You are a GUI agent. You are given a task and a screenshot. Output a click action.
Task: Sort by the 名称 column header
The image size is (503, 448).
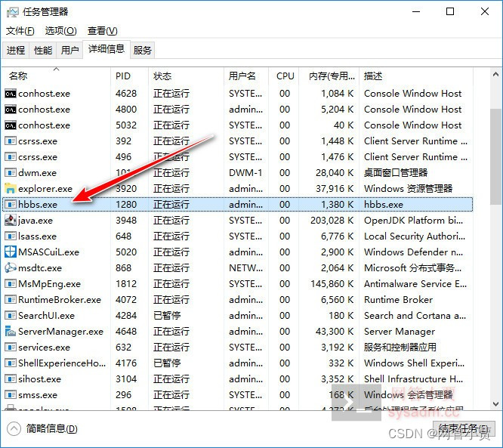click(x=57, y=76)
